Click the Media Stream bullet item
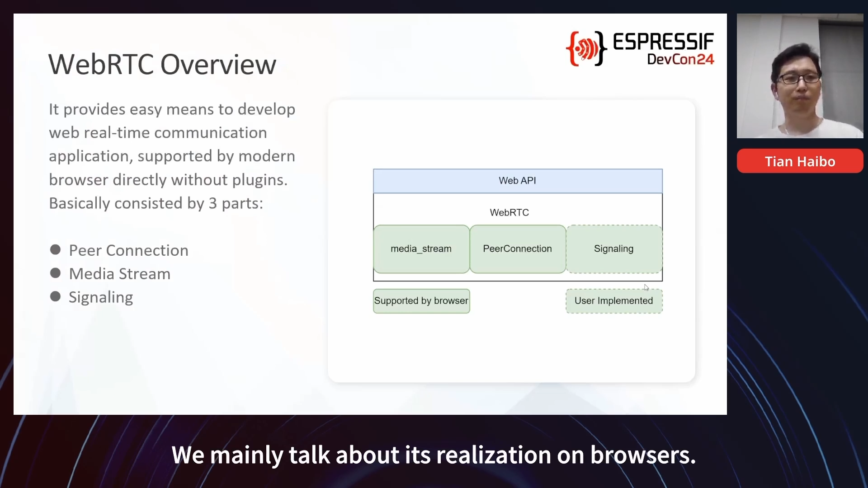 pyautogui.click(x=110, y=274)
